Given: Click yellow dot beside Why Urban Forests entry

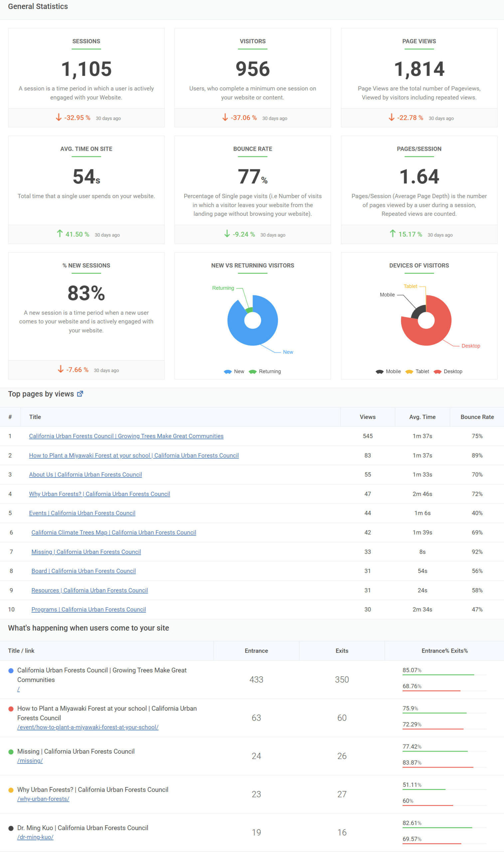Looking at the screenshot, I should (x=11, y=790).
